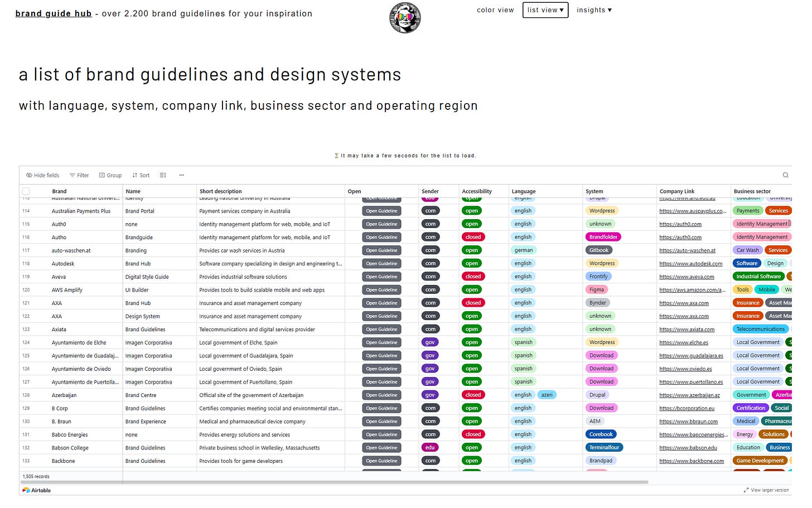This screenshot has height=508, width=812.
Task: Open the Sort options
Action: 140,175
